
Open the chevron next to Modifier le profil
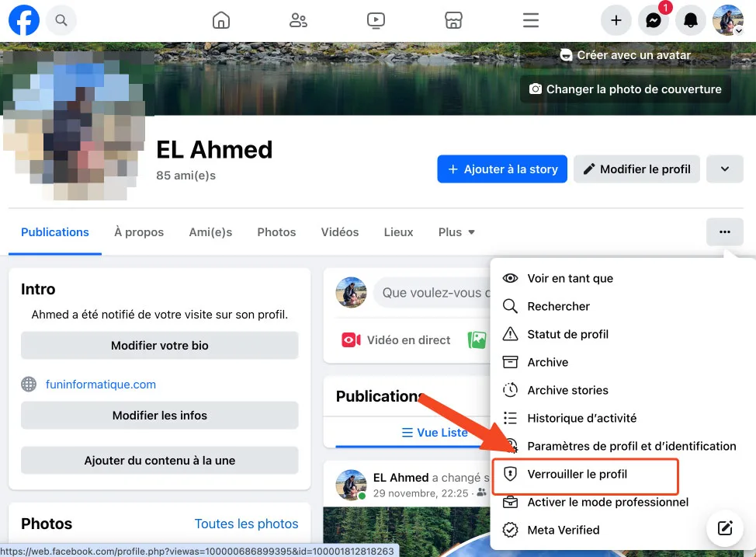tap(724, 169)
